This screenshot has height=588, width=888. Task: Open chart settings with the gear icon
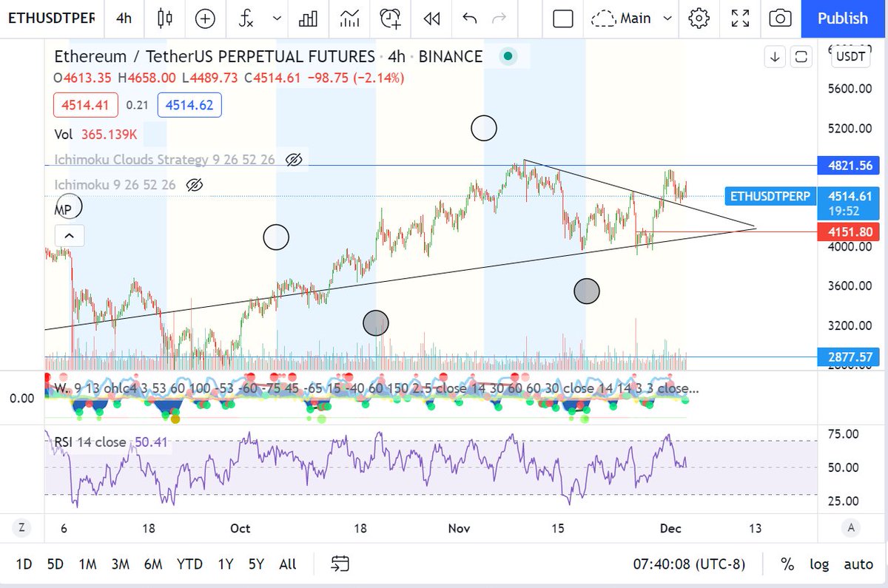699,19
